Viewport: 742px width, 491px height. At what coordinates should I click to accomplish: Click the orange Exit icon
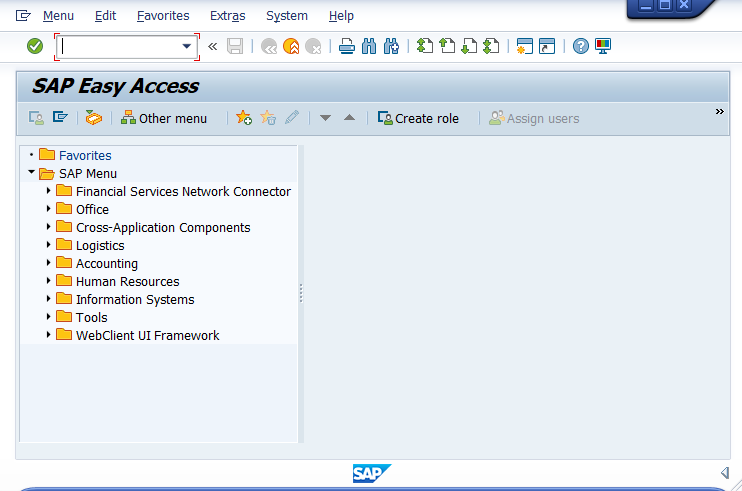tap(291, 46)
